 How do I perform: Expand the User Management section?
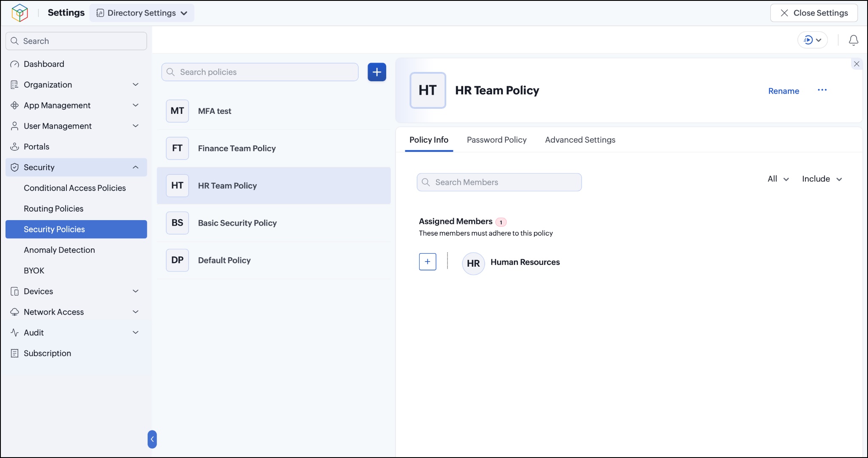tap(136, 126)
